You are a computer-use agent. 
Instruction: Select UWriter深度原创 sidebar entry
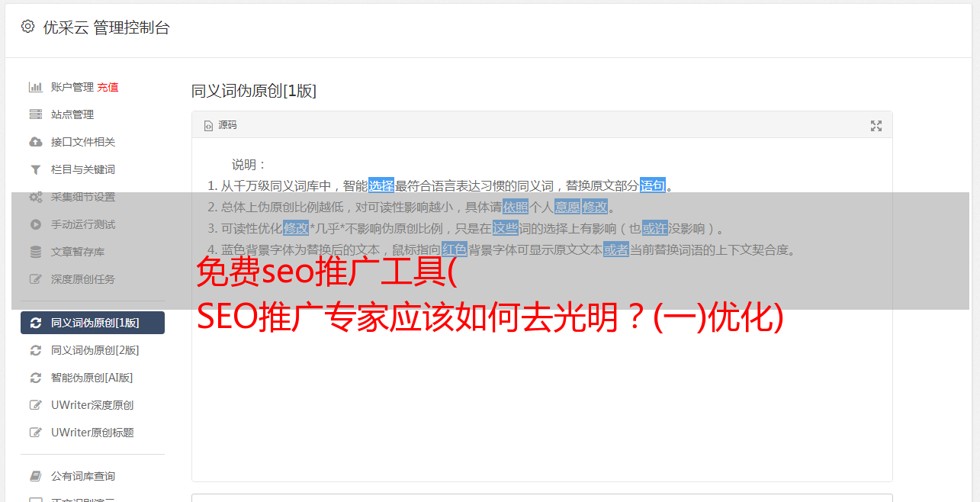pyautogui.click(x=92, y=405)
